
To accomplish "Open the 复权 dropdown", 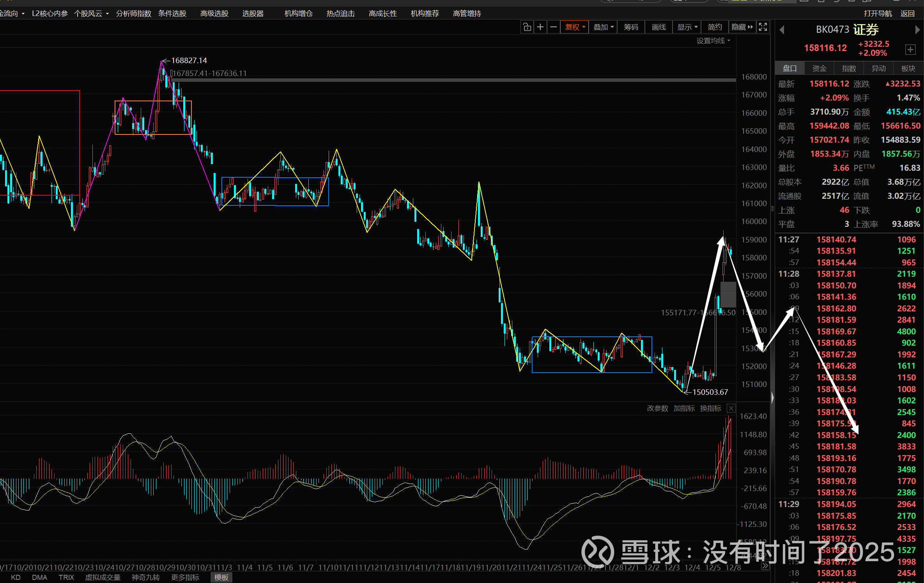I will tap(575, 27).
